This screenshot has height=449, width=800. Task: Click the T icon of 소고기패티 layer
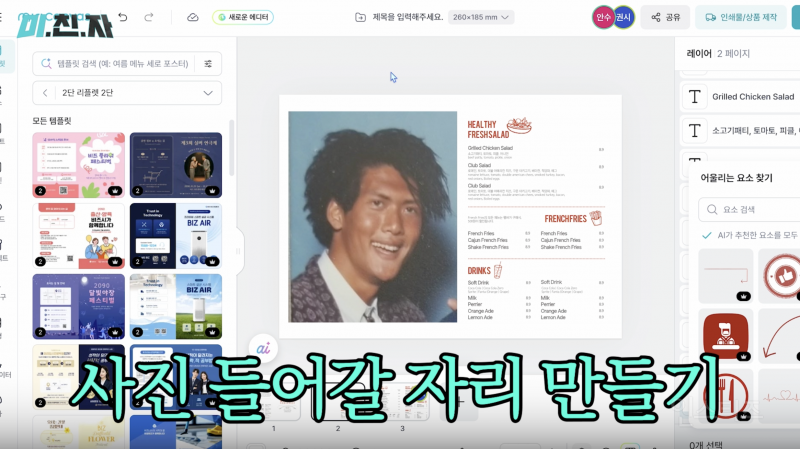point(694,131)
